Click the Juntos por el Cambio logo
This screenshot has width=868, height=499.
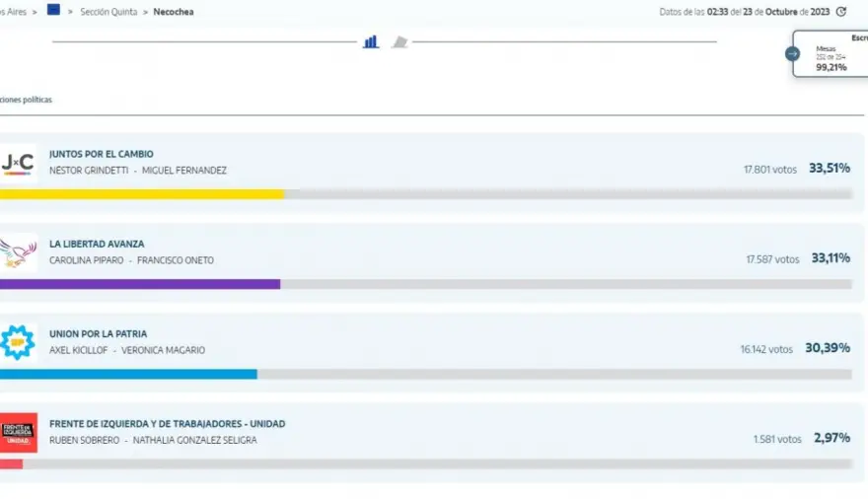pos(19,163)
